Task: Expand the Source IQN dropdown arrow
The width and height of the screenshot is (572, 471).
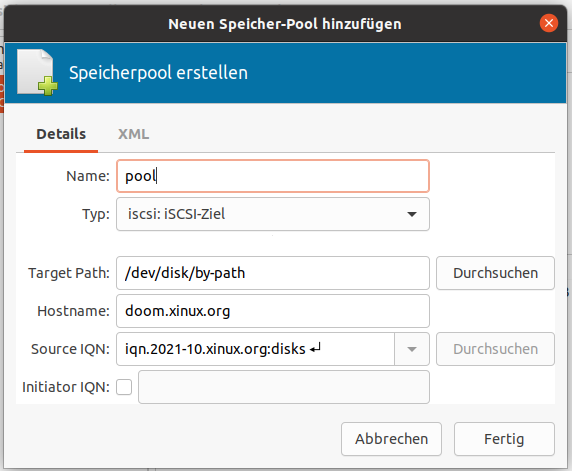Action: pyautogui.click(x=412, y=349)
